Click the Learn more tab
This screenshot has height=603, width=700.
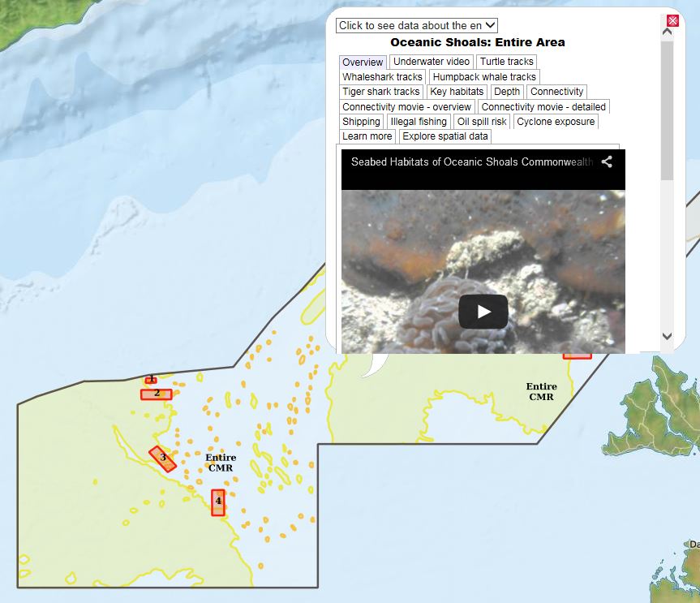367,136
